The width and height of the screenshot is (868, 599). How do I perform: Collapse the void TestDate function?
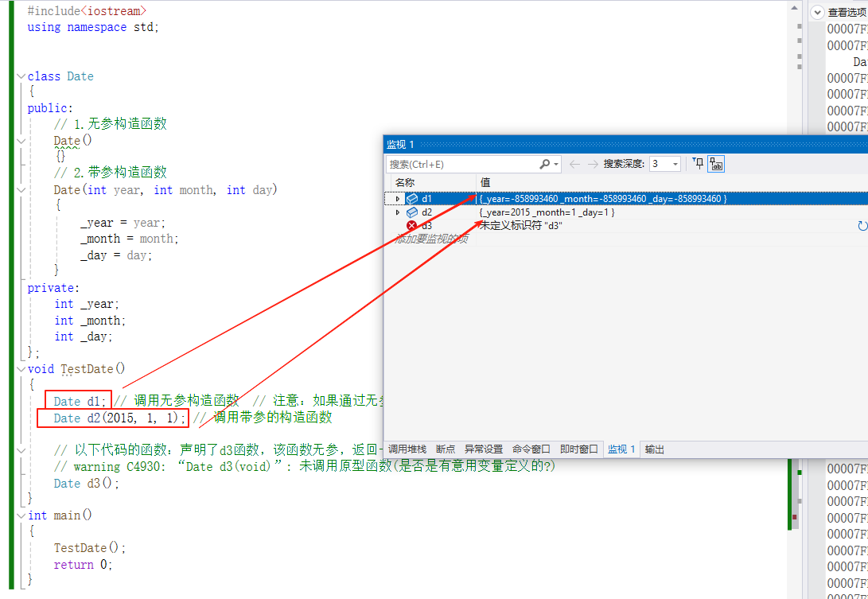coord(21,369)
